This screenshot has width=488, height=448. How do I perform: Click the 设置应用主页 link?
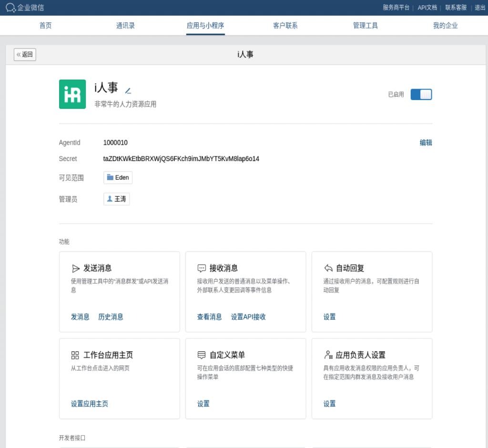pos(90,404)
